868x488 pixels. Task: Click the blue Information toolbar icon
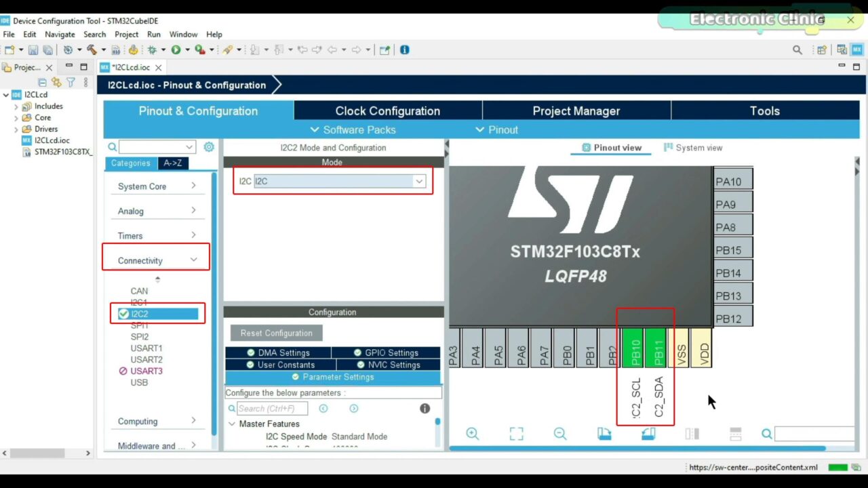point(405,49)
